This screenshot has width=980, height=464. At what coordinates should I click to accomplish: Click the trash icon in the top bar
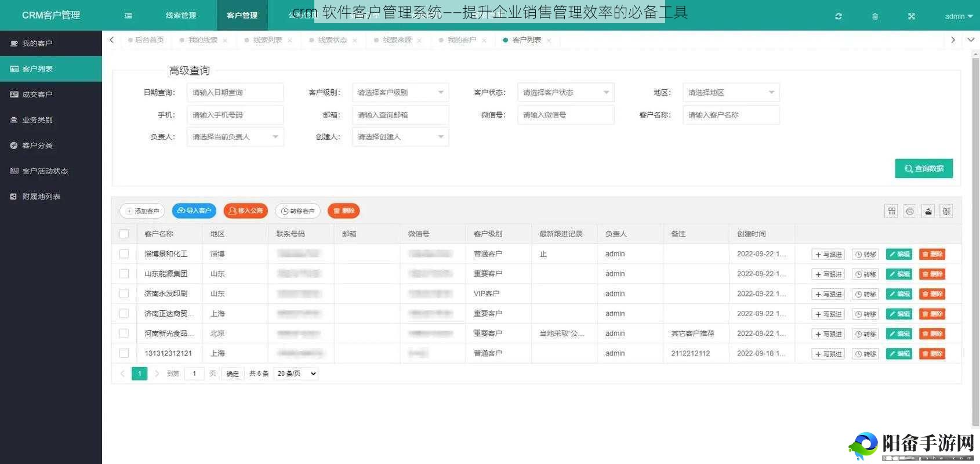[875, 16]
